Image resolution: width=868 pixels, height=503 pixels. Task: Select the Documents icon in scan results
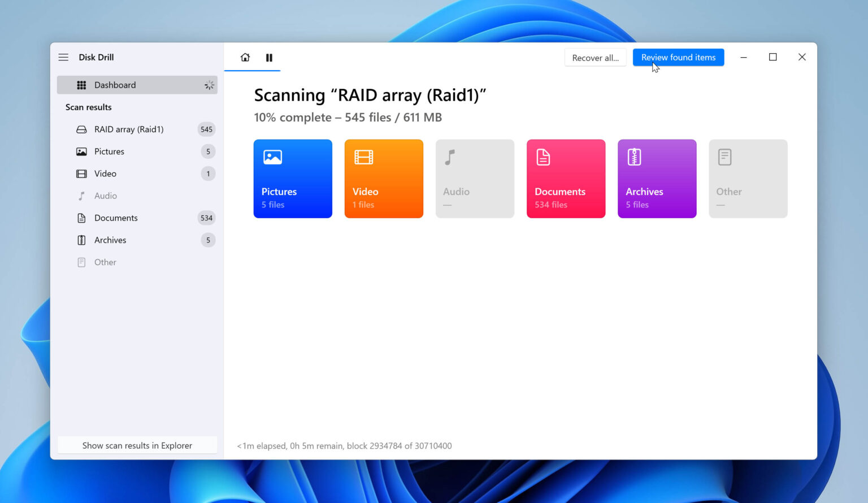(x=82, y=218)
